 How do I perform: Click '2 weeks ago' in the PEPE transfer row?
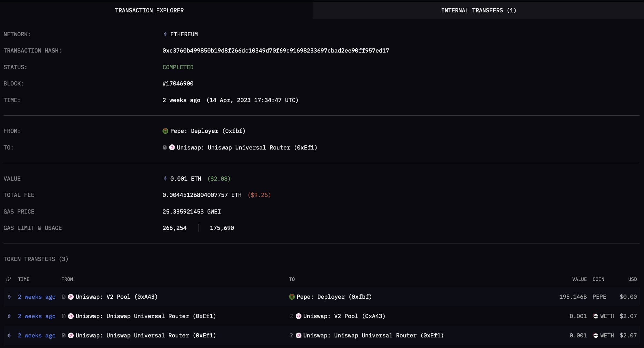37,297
